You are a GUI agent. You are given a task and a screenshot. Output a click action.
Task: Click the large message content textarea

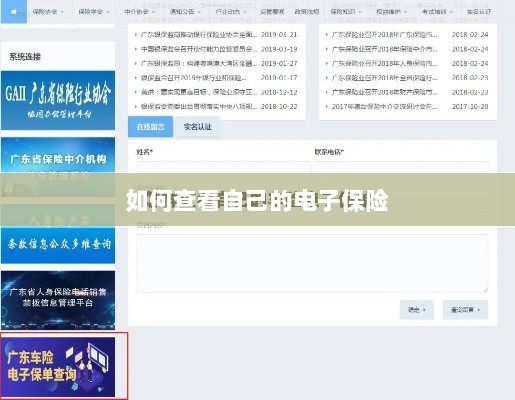312,263
